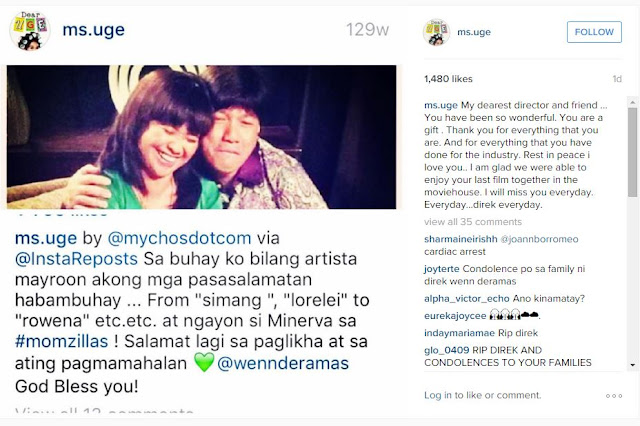
Task: Expand view all 35 comments
Action: pos(473,222)
